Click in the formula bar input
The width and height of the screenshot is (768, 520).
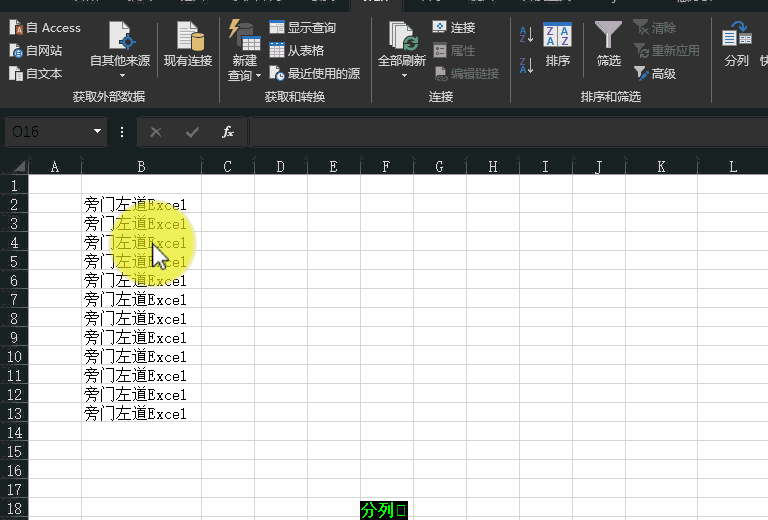pos(508,132)
